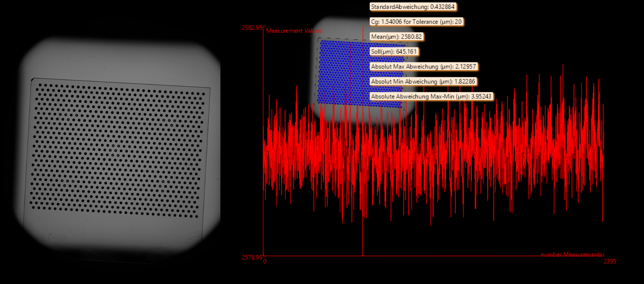Click the Absolut Min Abweichung label

coord(423,82)
